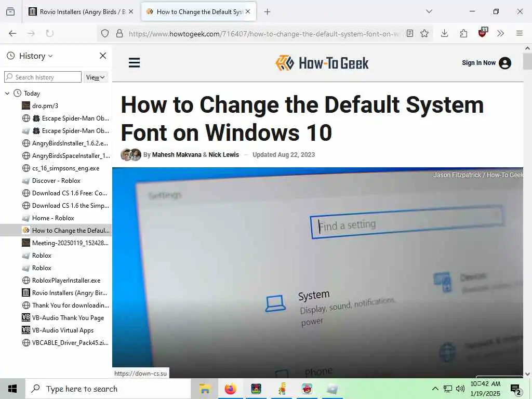
Task: Open AngryBirdsSpaceInstaller history entry
Action: [56, 156]
